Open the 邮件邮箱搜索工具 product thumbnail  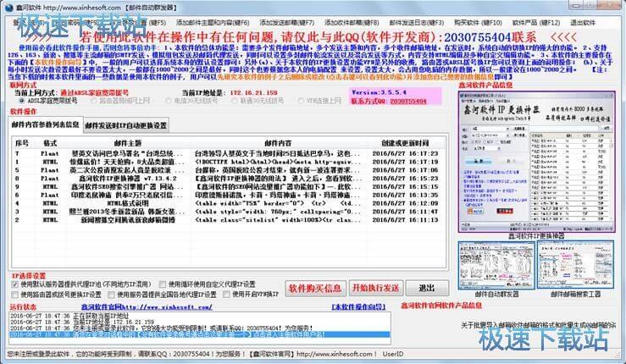(575, 265)
